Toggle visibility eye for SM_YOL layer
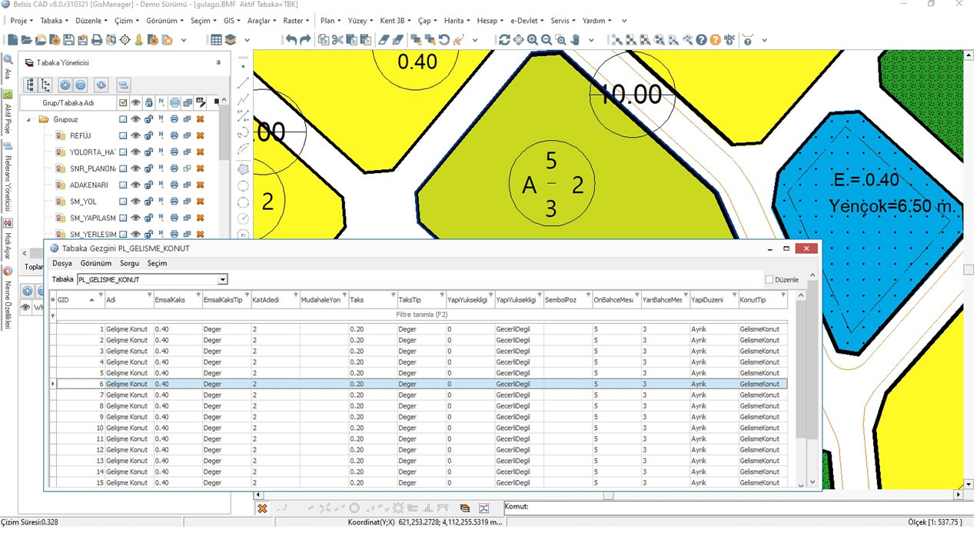Image resolution: width=980 pixels, height=540 pixels. click(135, 202)
